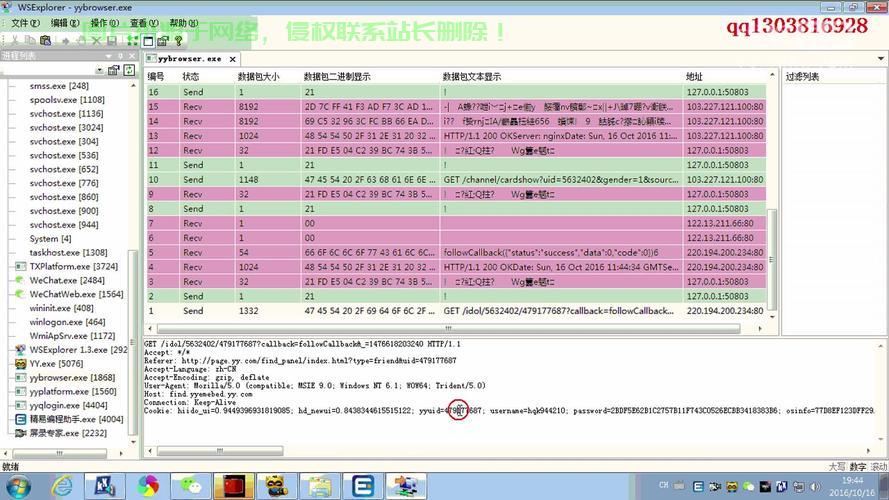Image resolution: width=889 pixels, height=500 pixels.
Task: Click the main toolbar network options icon
Action: pyautogui.click(x=163, y=41)
